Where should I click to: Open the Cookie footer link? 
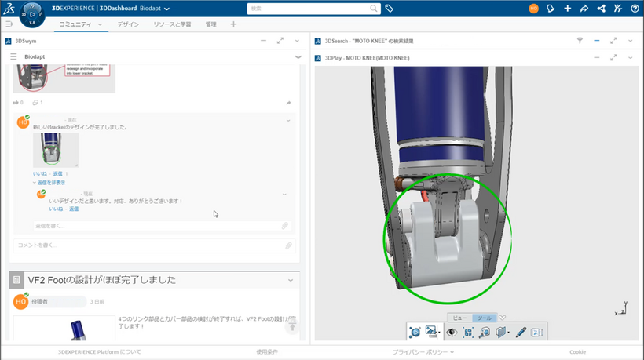(x=577, y=352)
